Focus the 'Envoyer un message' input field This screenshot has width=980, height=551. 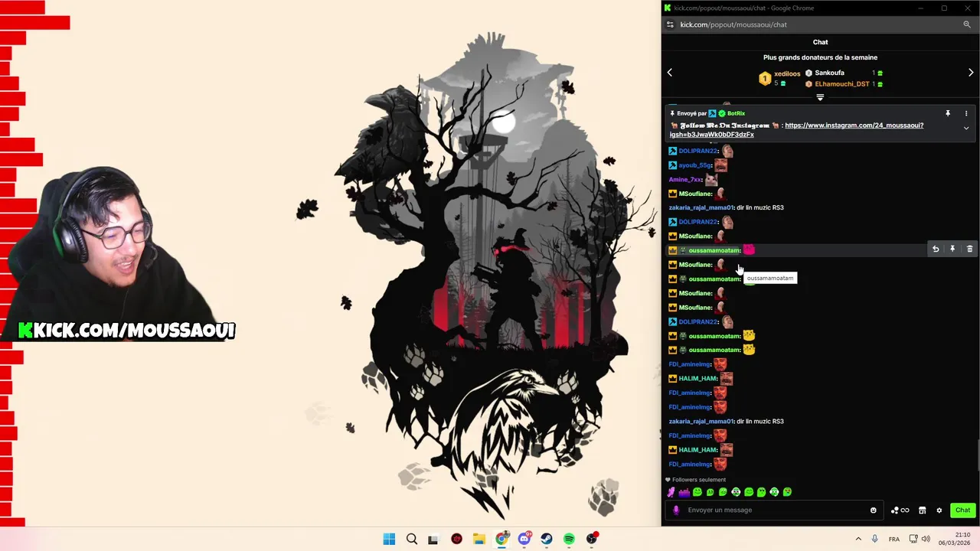(x=775, y=510)
